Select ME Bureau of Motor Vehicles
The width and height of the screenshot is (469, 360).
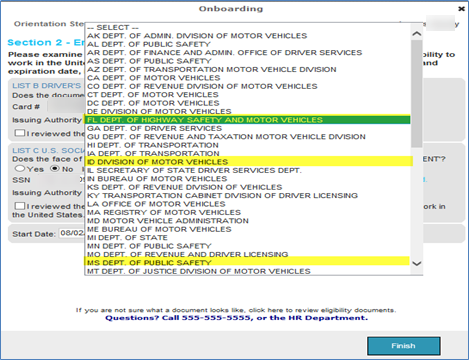(x=248, y=229)
